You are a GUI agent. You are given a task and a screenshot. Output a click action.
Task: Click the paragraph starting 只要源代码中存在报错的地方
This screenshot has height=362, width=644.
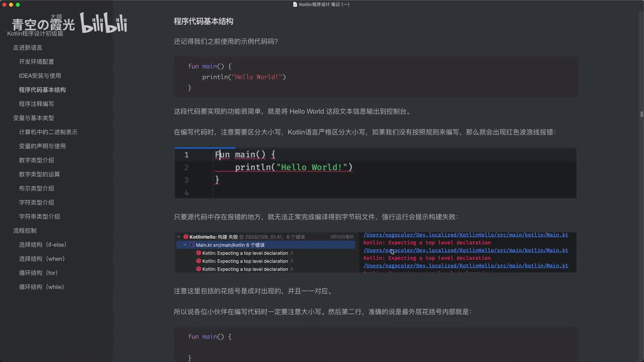(316, 217)
